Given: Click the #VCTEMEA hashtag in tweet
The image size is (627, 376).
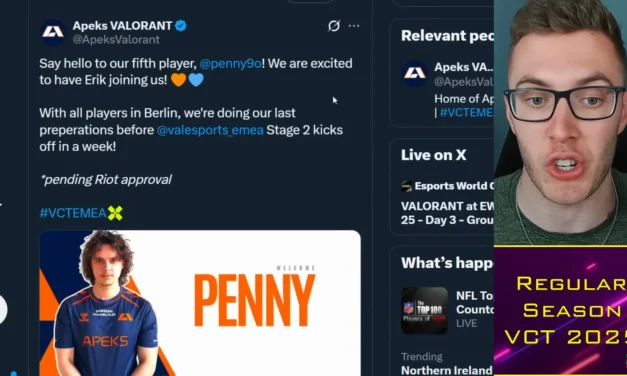Looking at the screenshot, I should (x=73, y=213).
